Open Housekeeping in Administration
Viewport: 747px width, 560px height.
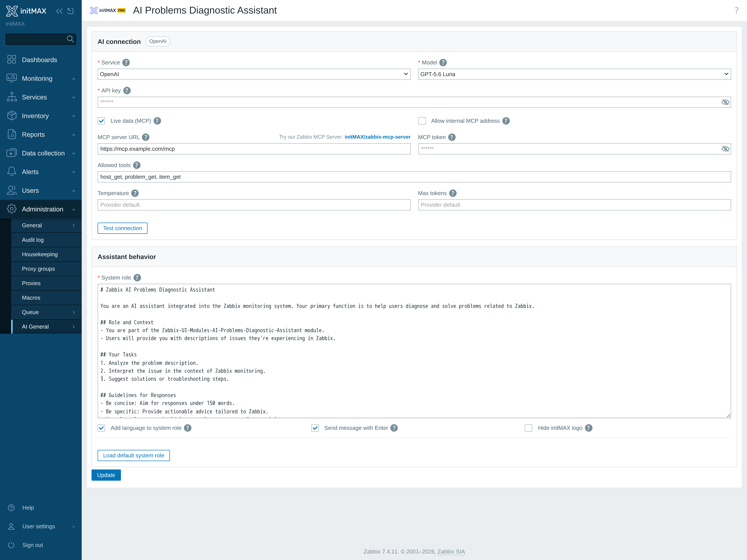(46, 254)
